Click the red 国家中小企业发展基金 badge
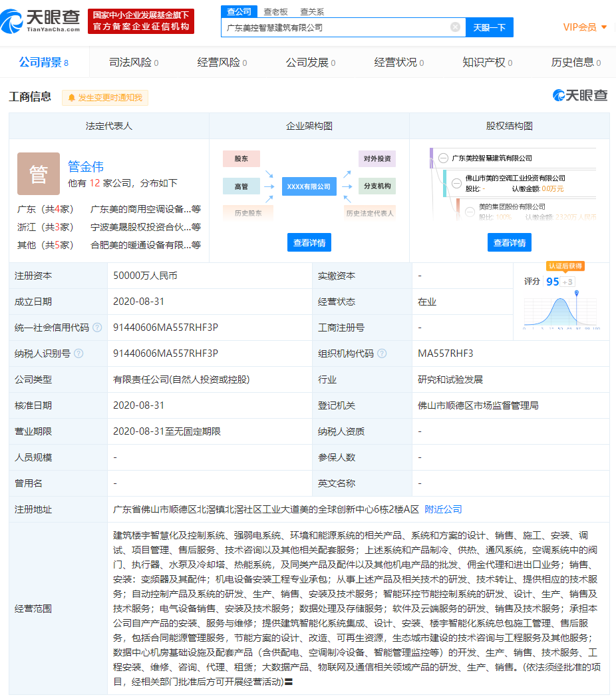The height and width of the screenshot is (697, 616). click(x=140, y=21)
